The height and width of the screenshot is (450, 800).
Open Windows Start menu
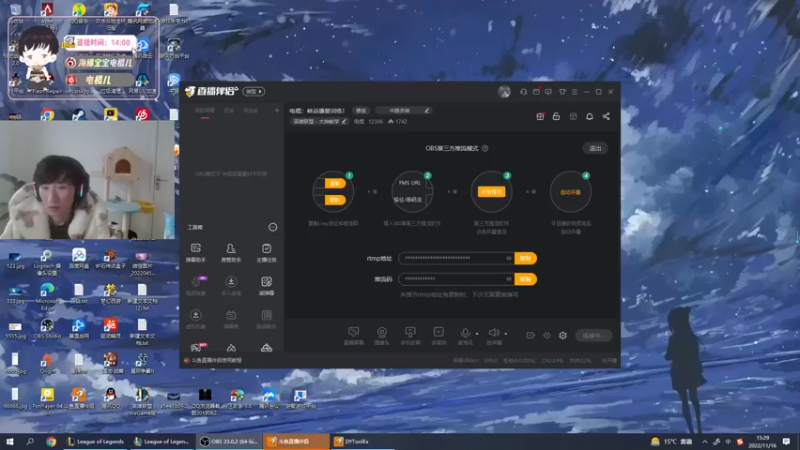tap(10, 441)
